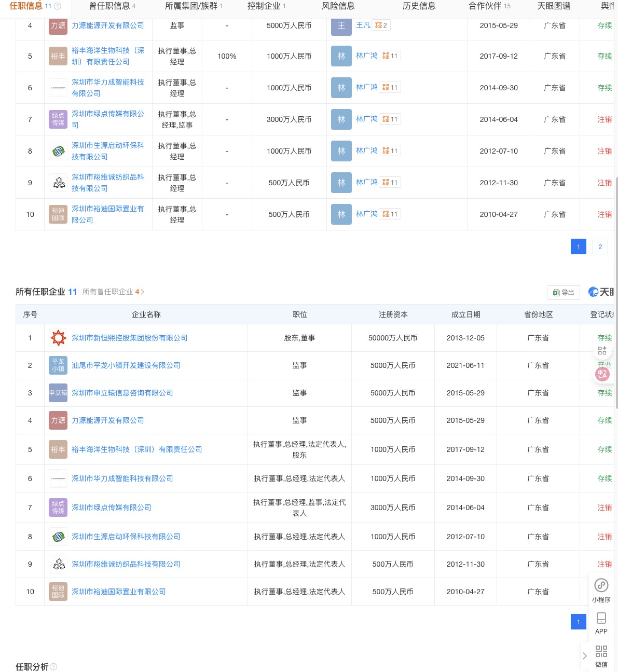This screenshot has height=672, width=618.
Task: Expand 所有曾任职企业 via its chevron
Action: tap(144, 292)
